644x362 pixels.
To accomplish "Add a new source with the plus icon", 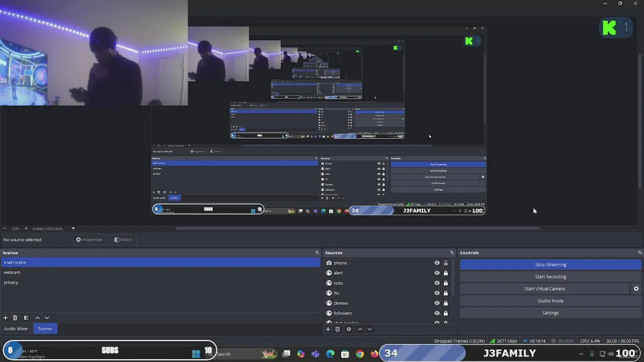I will [x=328, y=329].
